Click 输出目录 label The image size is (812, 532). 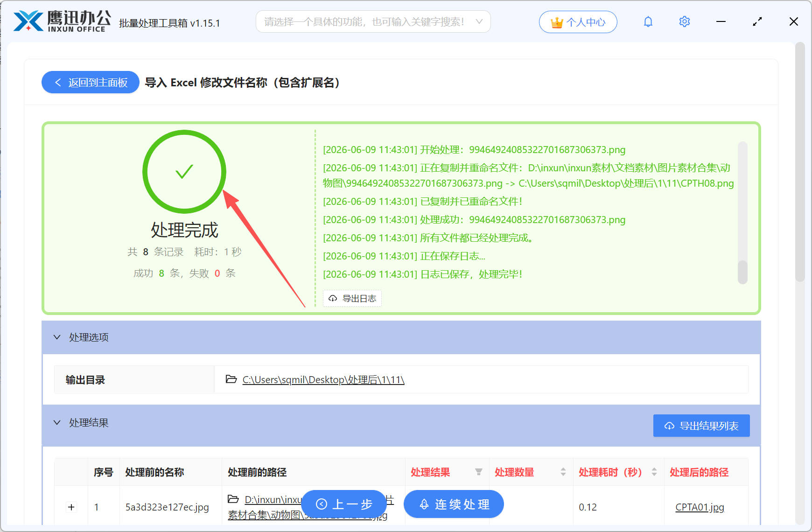(85, 379)
